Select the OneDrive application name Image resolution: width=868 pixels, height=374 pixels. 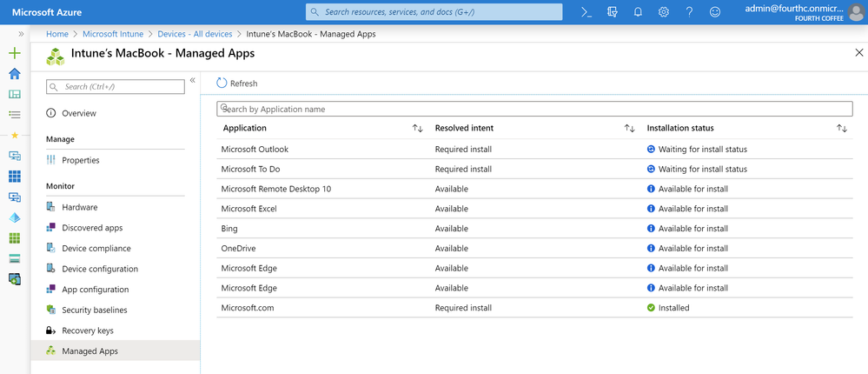click(x=238, y=248)
